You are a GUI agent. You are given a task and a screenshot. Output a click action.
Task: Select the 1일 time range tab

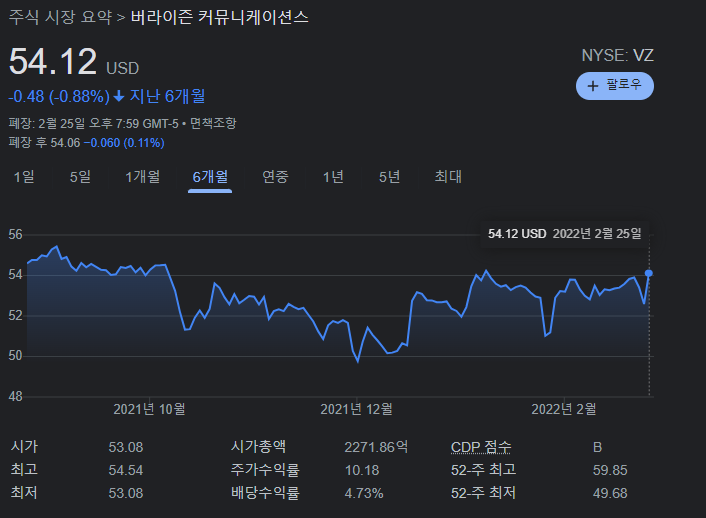click(x=24, y=177)
